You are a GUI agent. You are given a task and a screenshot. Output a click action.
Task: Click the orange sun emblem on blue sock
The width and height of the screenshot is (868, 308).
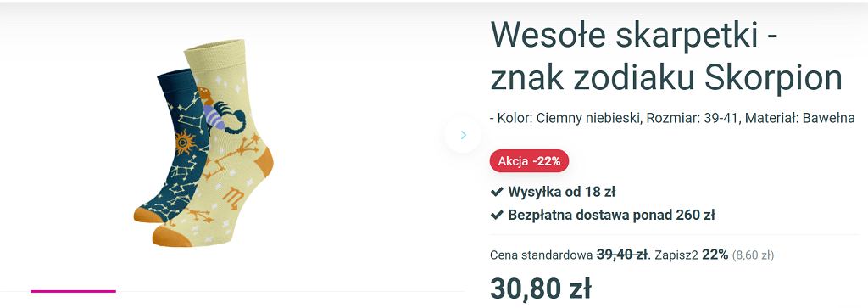pos(185,143)
